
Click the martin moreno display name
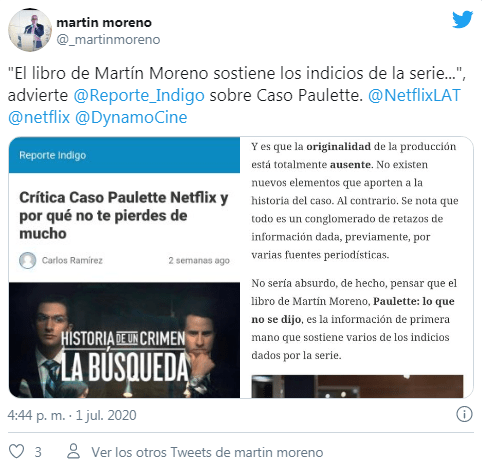tap(104, 22)
